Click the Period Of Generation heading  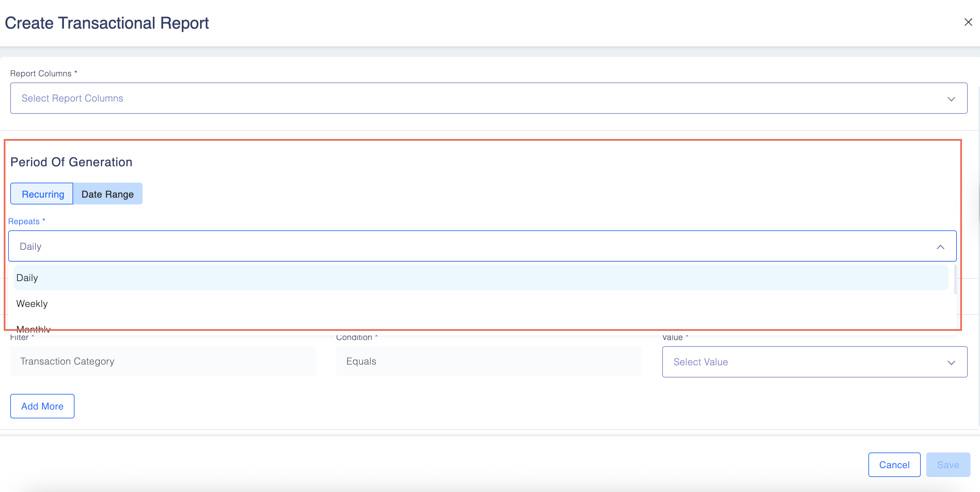pos(71,162)
